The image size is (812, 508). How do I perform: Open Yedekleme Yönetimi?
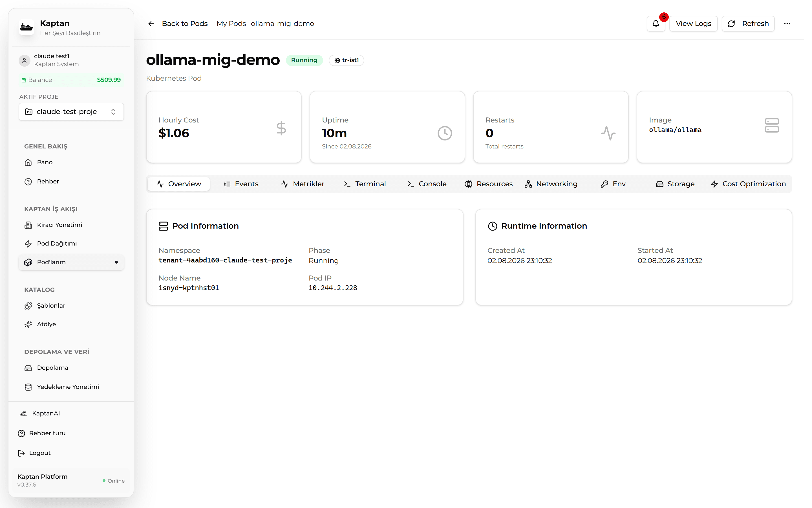tap(71, 387)
